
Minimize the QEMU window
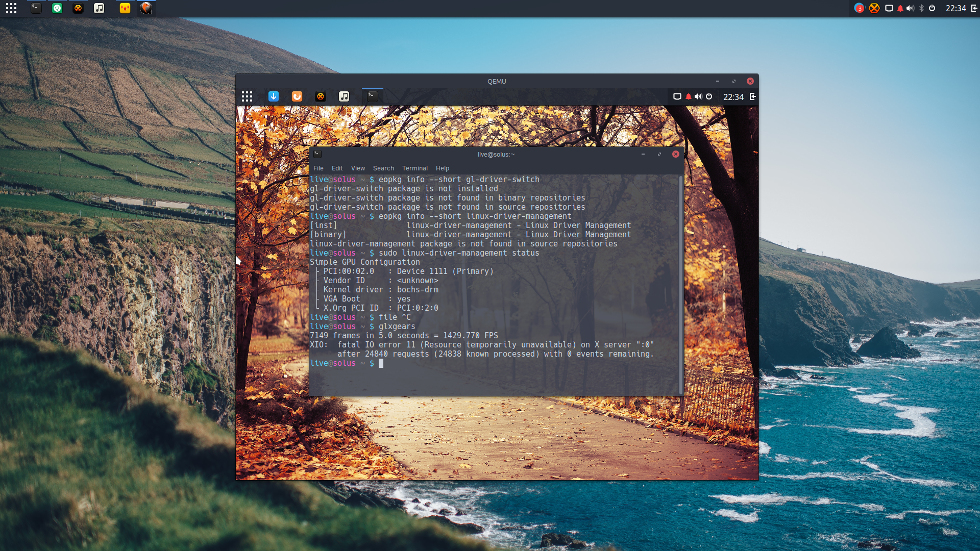(x=718, y=81)
